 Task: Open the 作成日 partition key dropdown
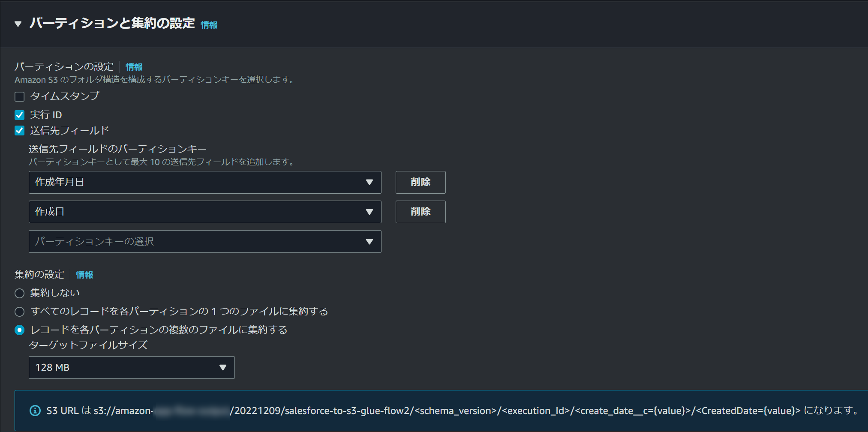pyautogui.click(x=205, y=212)
